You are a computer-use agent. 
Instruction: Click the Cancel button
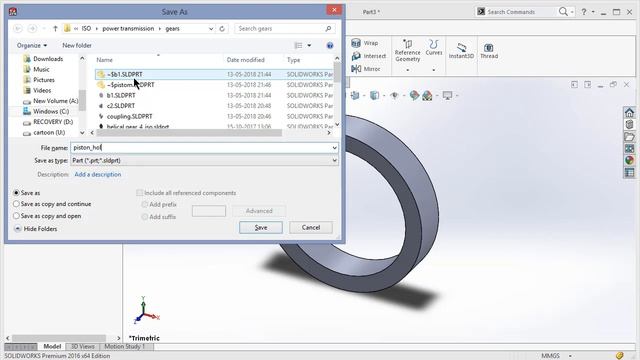[311, 227]
